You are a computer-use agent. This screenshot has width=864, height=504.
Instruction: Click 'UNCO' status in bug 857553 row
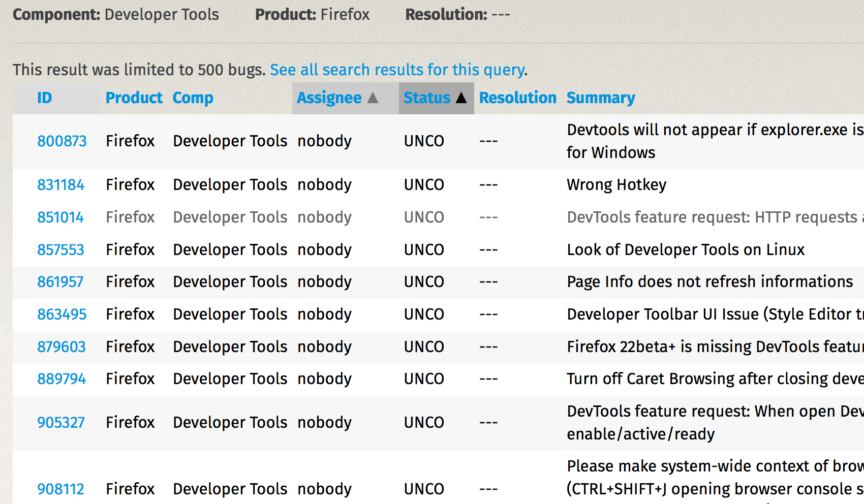(x=424, y=250)
